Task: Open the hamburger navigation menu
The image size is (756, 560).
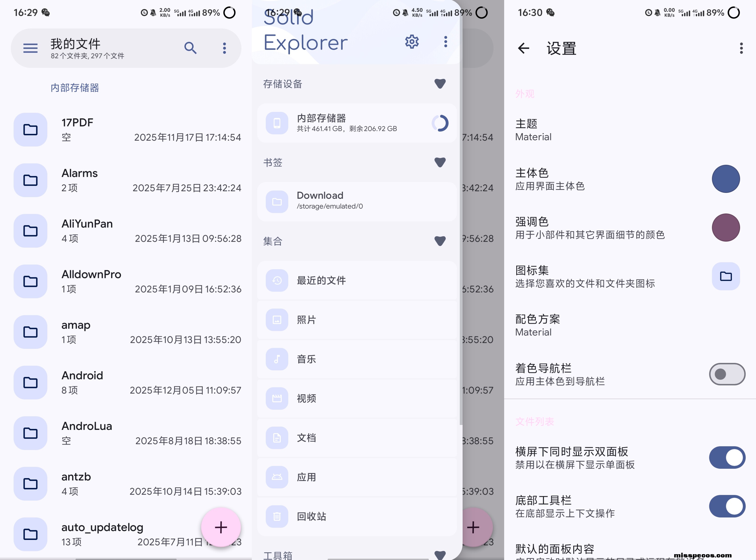Action: coord(30,48)
